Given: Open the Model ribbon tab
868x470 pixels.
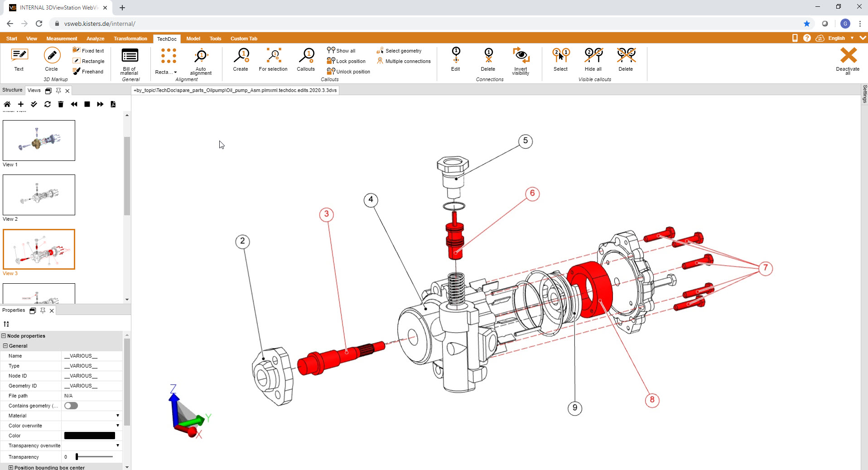Looking at the screenshot, I should 193,39.
